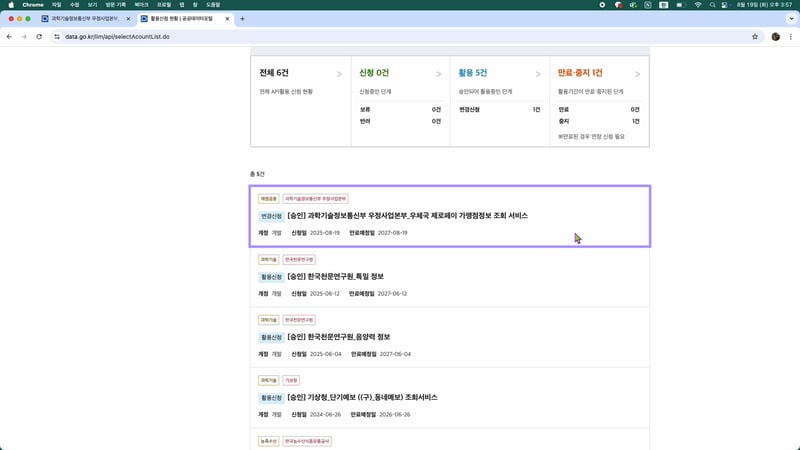Viewport: 800px width, 450px height.
Task: Click the 과학기술정보통신부 우정사업본부 organization tag
Action: (315, 199)
